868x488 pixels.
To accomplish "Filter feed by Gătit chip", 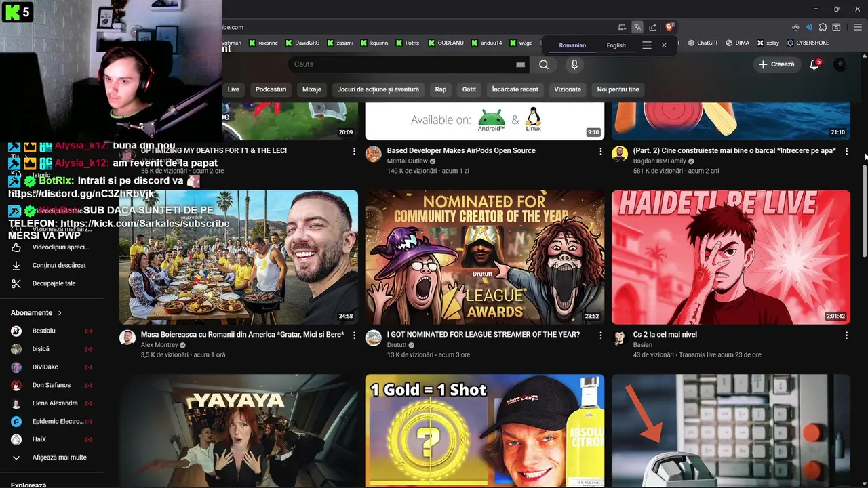I will (469, 89).
